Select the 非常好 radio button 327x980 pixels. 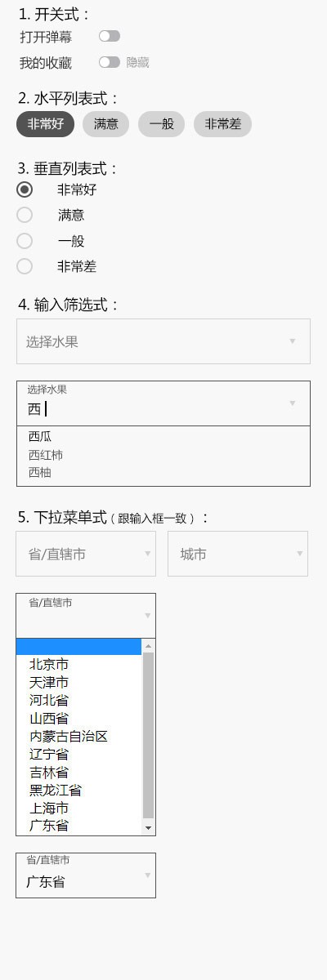(x=25, y=189)
